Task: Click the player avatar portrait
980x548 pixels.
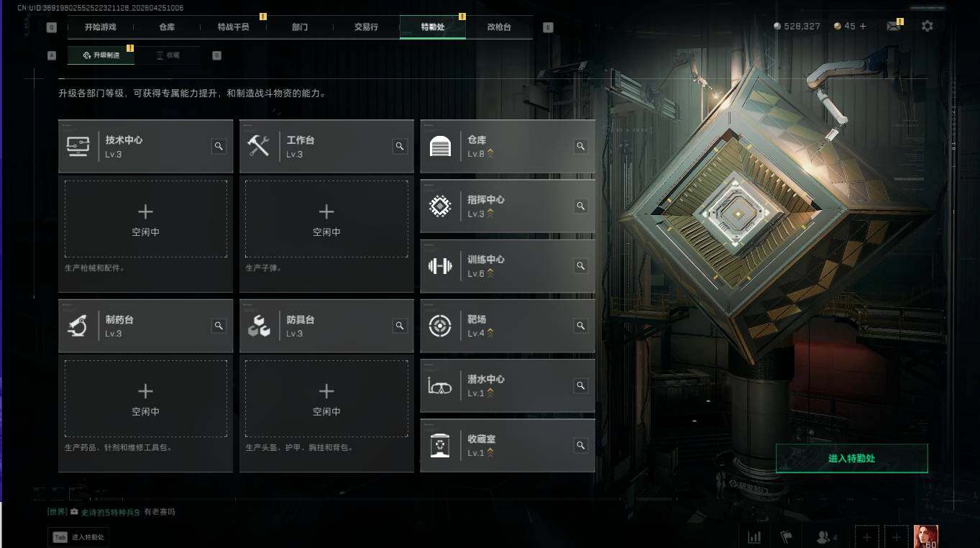Action: 926,536
